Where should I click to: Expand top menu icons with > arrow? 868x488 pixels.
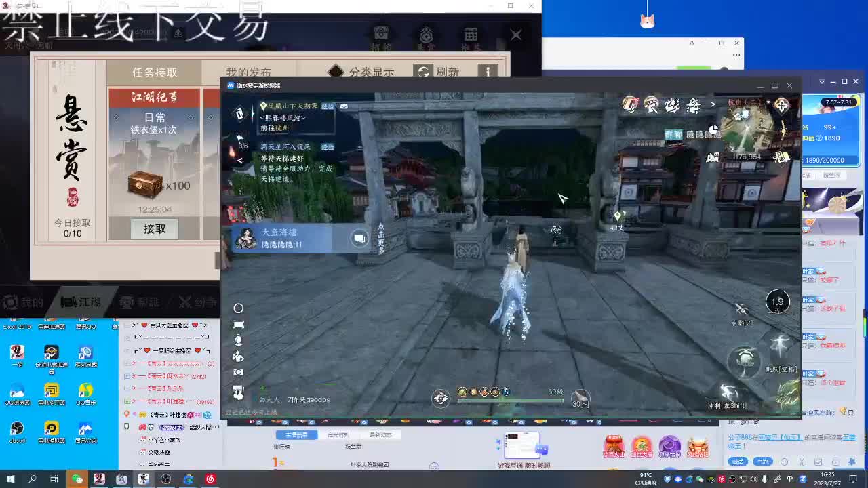[713, 104]
